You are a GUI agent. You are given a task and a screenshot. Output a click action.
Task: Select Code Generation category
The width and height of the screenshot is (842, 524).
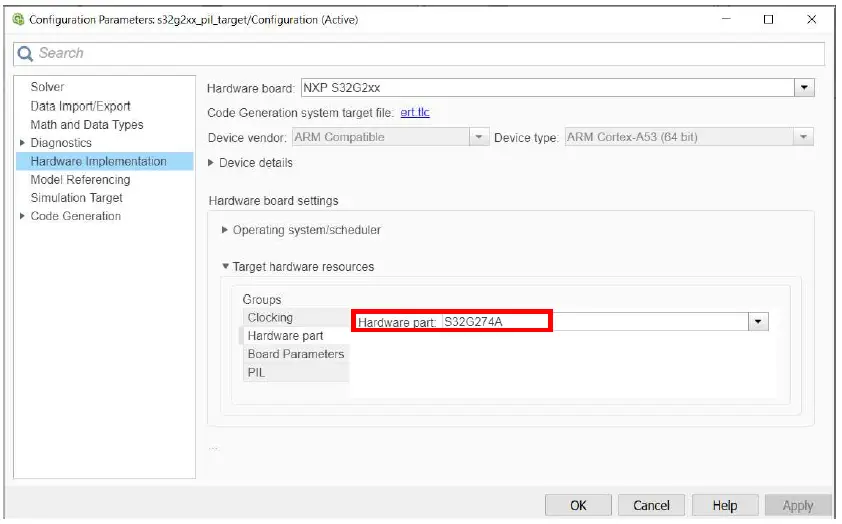[76, 216]
